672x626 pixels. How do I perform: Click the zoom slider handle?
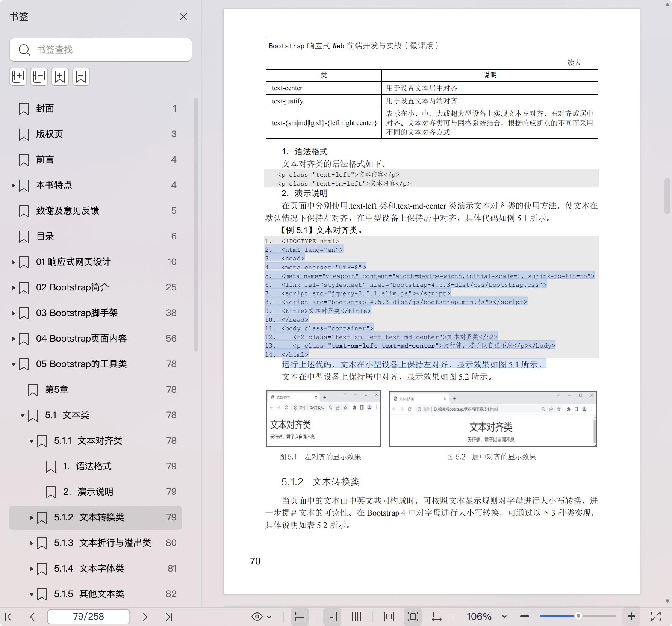(x=578, y=616)
